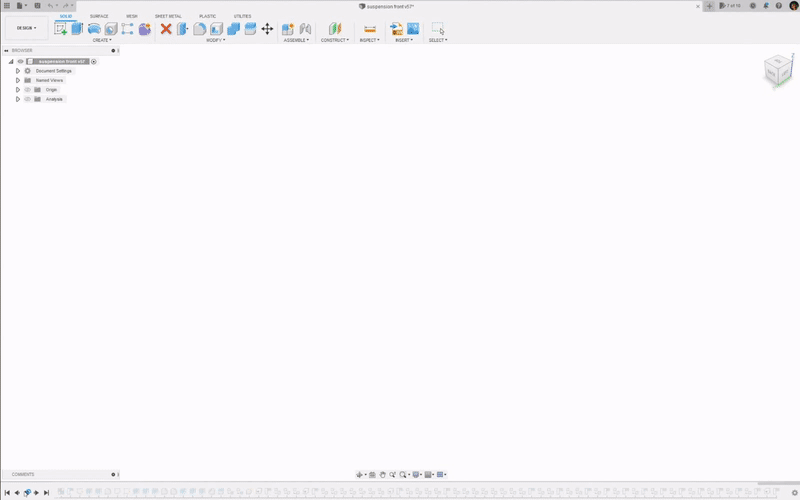Activate radio button beside suspension front component
800x500 pixels.
[94, 61]
